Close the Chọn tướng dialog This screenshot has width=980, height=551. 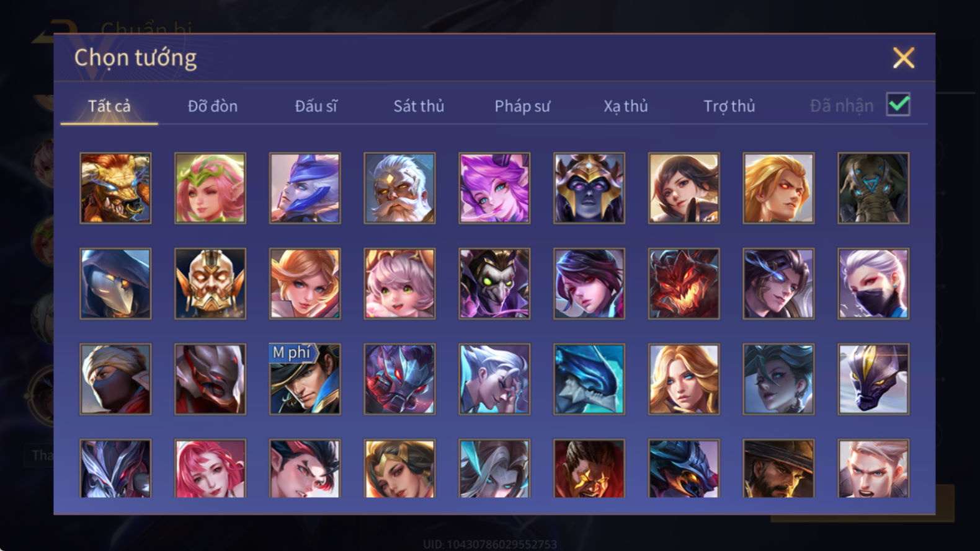(903, 58)
